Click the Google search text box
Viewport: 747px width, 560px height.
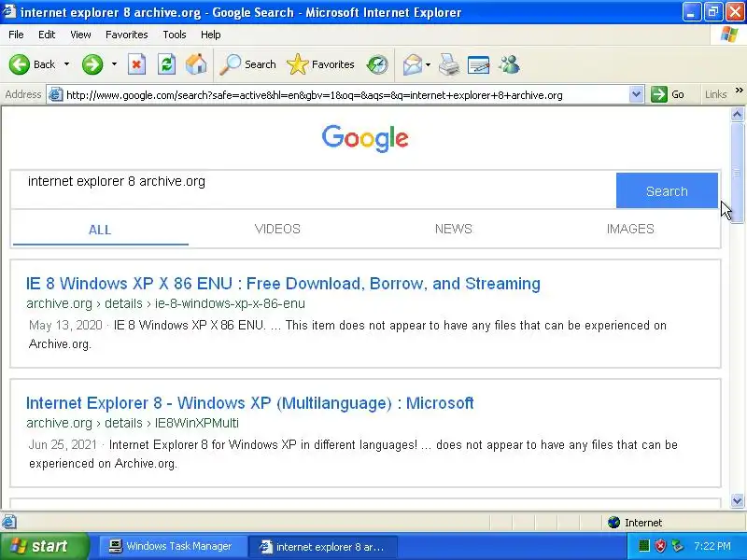tap(314, 190)
